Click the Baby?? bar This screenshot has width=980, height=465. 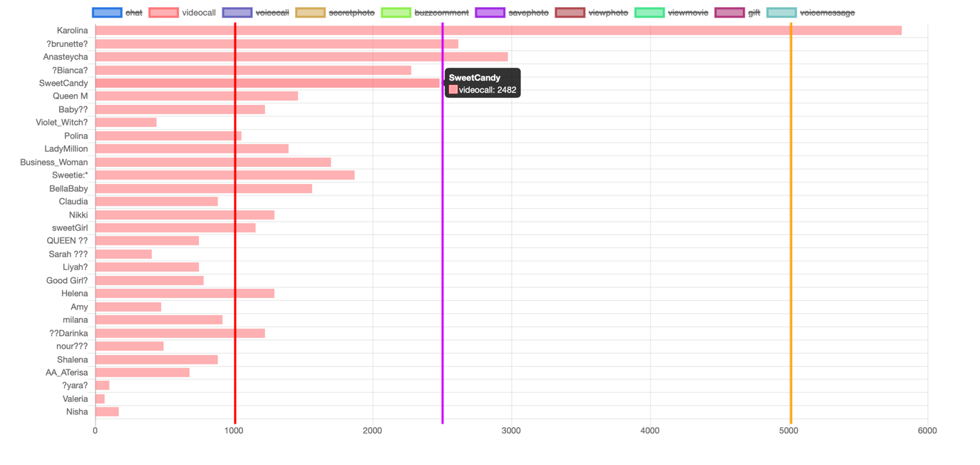tap(180, 109)
